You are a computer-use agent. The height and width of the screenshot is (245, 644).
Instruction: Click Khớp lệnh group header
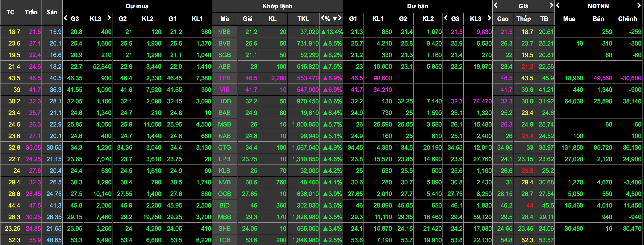[277, 6]
